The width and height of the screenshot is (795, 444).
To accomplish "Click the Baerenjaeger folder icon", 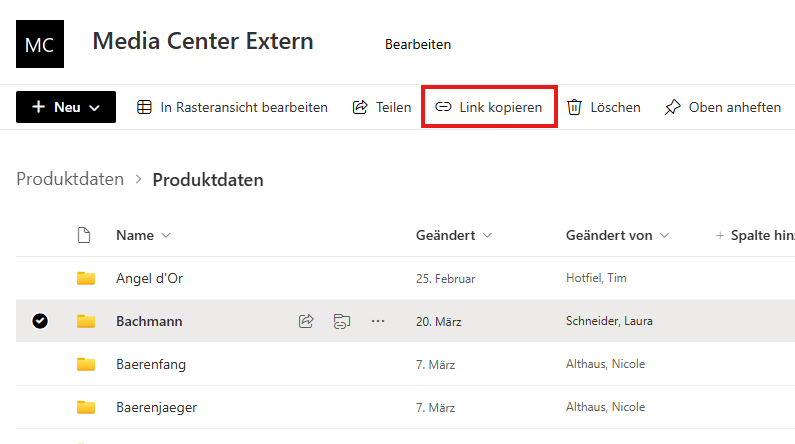I will point(86,407).
